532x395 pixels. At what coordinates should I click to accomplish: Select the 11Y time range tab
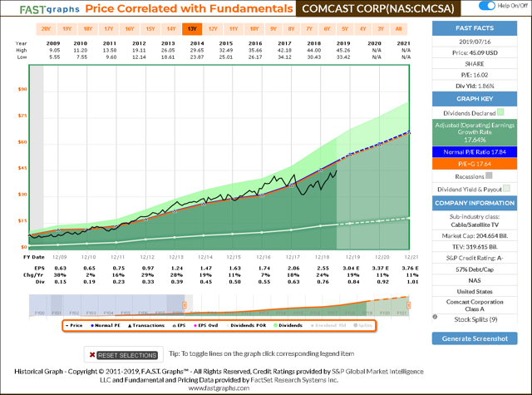click(x=234, y=29)
